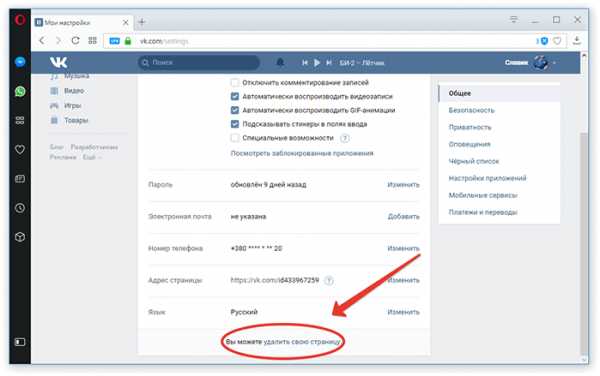Image resolution: width=600 pixels, height=376 pixels.
Task: Click Добавить next to Электронная почта
Action: 404,216
